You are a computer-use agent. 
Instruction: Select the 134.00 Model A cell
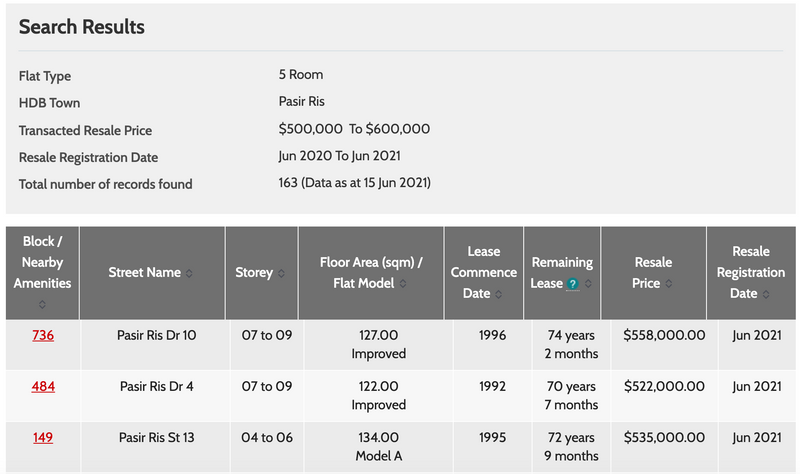coord(379,446)
